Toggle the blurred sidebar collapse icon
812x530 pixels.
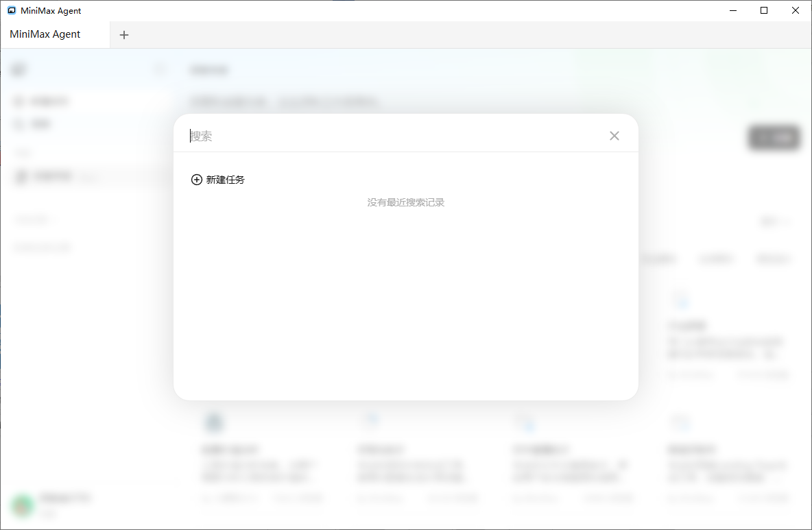[x=159, y=69]
